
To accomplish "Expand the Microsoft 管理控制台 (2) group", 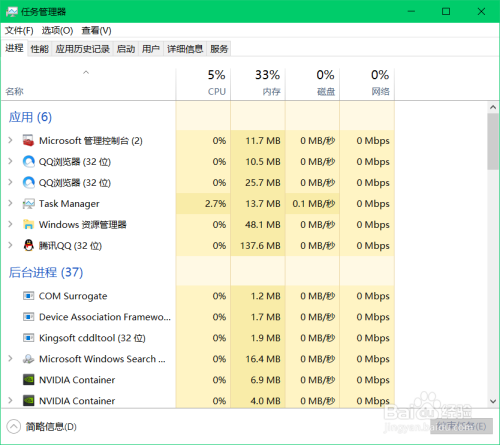I will [10, 140].
